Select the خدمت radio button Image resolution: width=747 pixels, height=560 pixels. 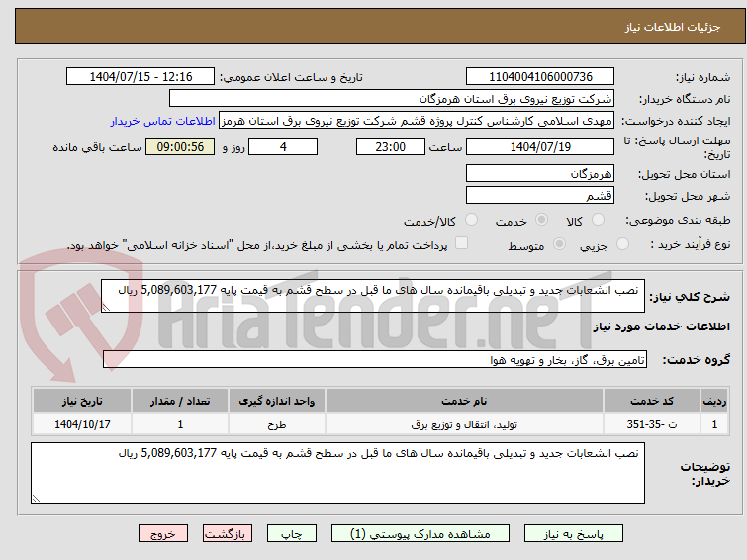click(541, 220)
